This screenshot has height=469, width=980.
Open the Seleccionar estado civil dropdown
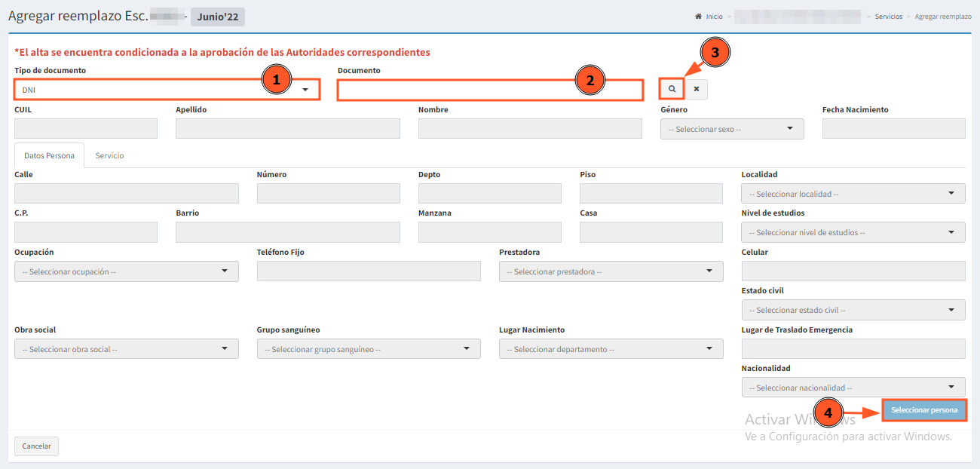point(853,310)
